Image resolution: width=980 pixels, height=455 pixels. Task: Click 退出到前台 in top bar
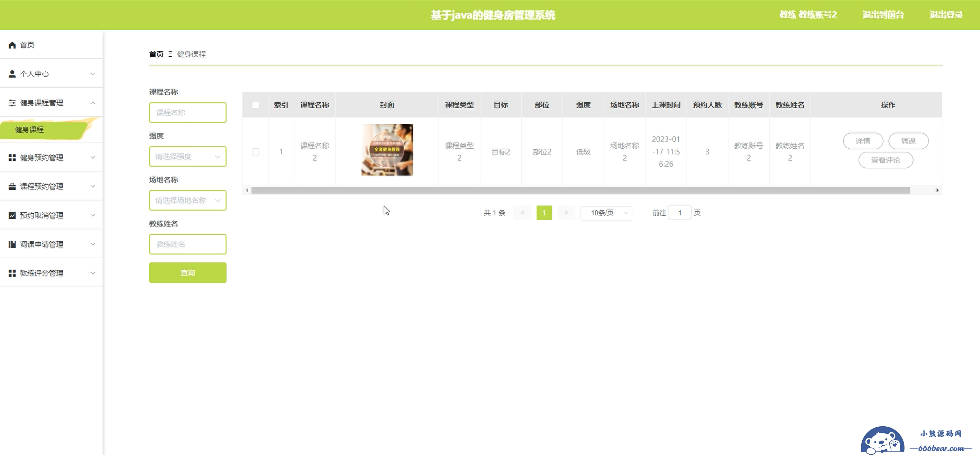pyautogui.click(x=883, y=15)
